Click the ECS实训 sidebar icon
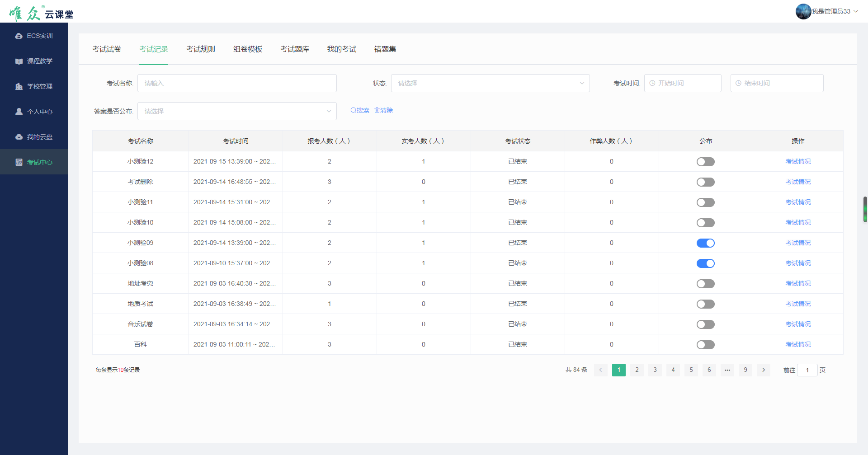The height and width of the screenshot is (455, 868). (19, 36)
